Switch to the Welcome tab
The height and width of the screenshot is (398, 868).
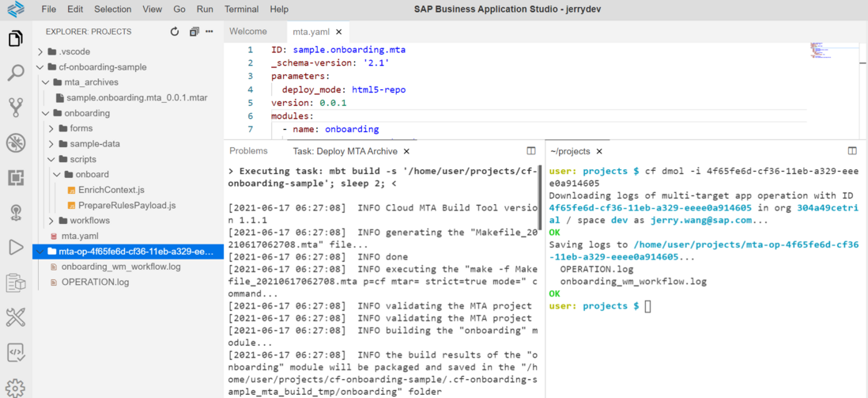coord(248,32)
